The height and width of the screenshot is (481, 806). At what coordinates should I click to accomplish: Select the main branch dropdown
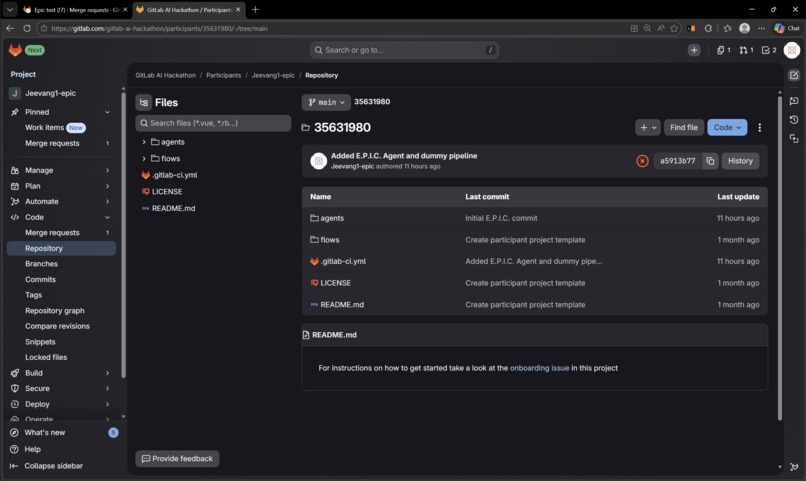326,102
